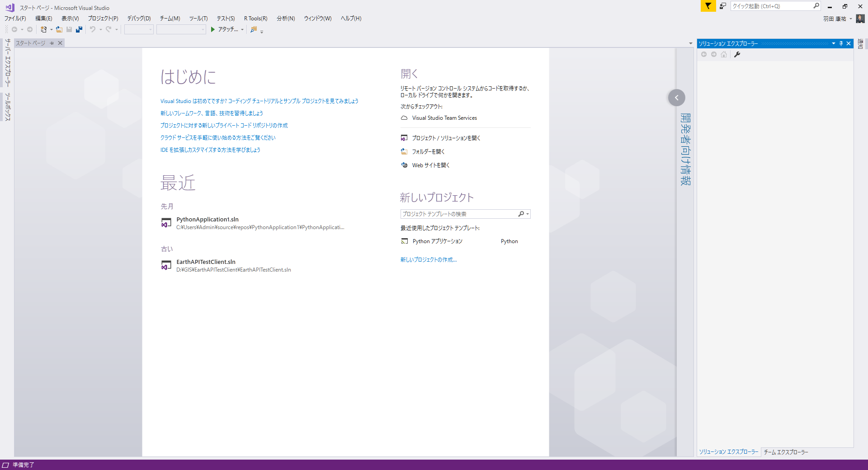This screenshot has height=470, width=868.
Task: Open the 羽田 康祐 account dropdown
Action: click(x=850, y=19)
